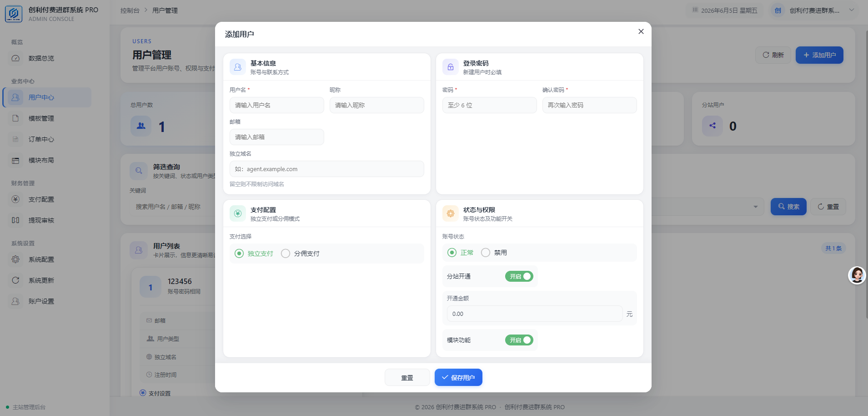
Task: Click the 筛选查询 magnifier icon
Action: [x=139, y=171]
